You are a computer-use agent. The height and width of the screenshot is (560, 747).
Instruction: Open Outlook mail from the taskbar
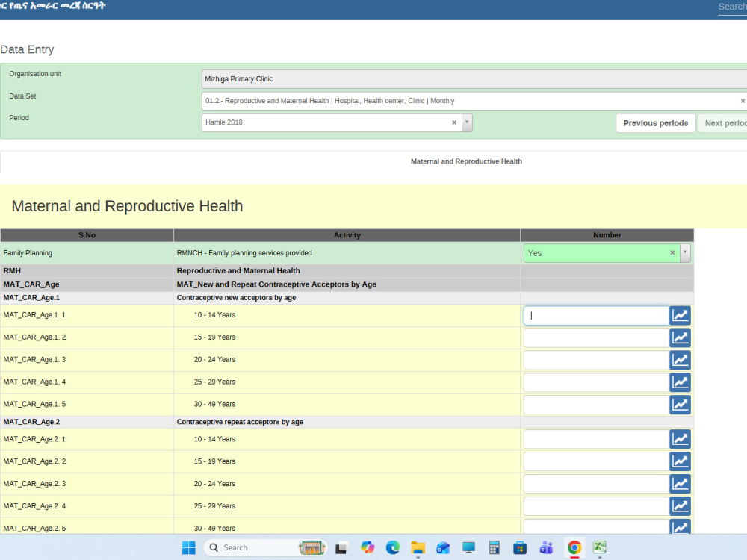click(443, 547)
